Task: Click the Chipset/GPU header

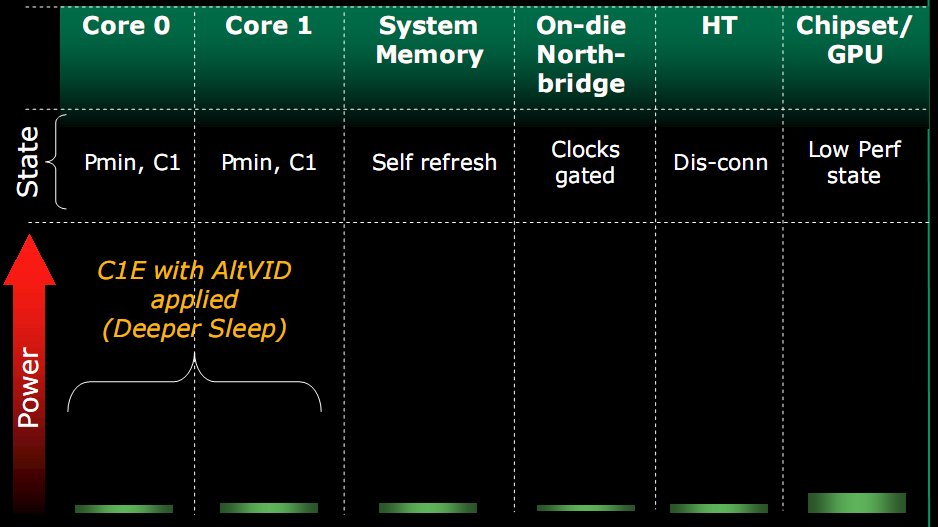Action: click(854, 40)
